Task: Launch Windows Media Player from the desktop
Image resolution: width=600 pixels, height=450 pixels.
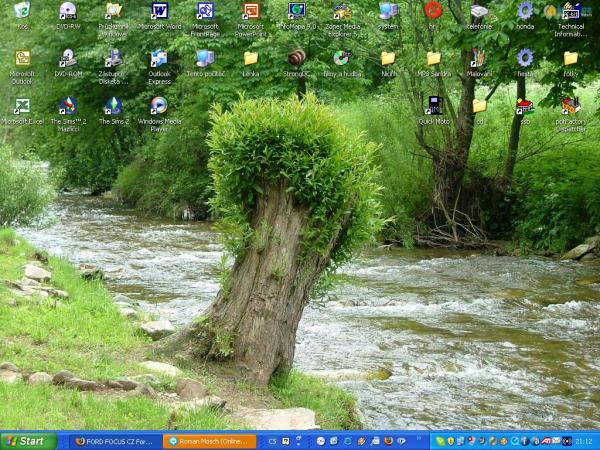Action: [159, 106]
